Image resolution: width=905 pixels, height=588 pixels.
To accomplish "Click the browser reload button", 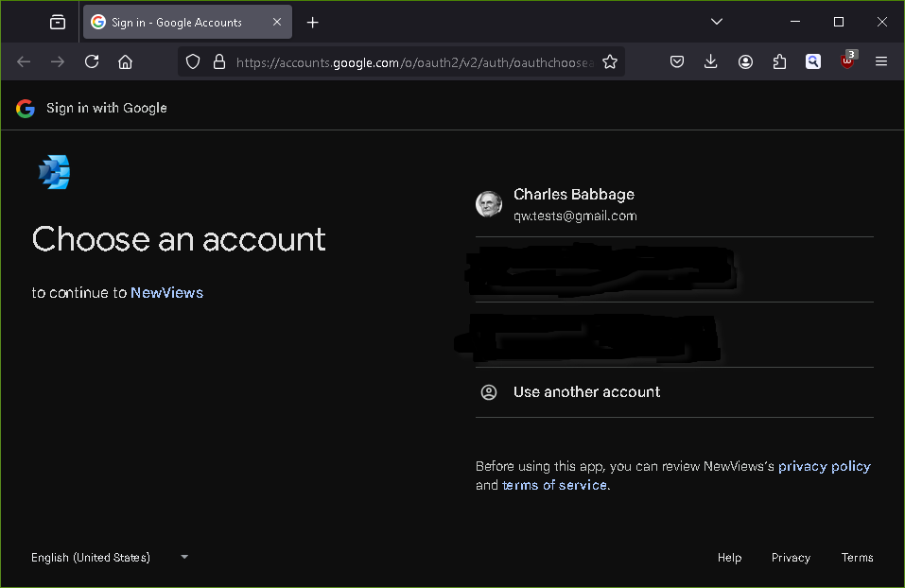I will click(x=92, y=61).
